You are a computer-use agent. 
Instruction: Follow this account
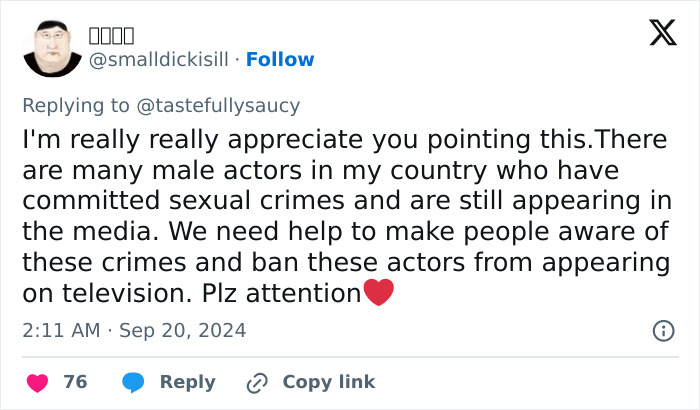tap(280, 60)
